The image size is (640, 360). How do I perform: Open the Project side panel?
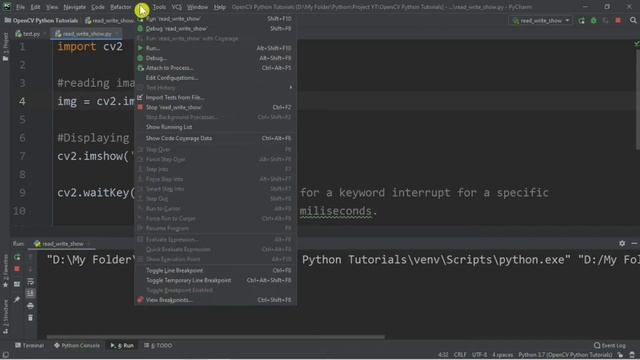5,47
